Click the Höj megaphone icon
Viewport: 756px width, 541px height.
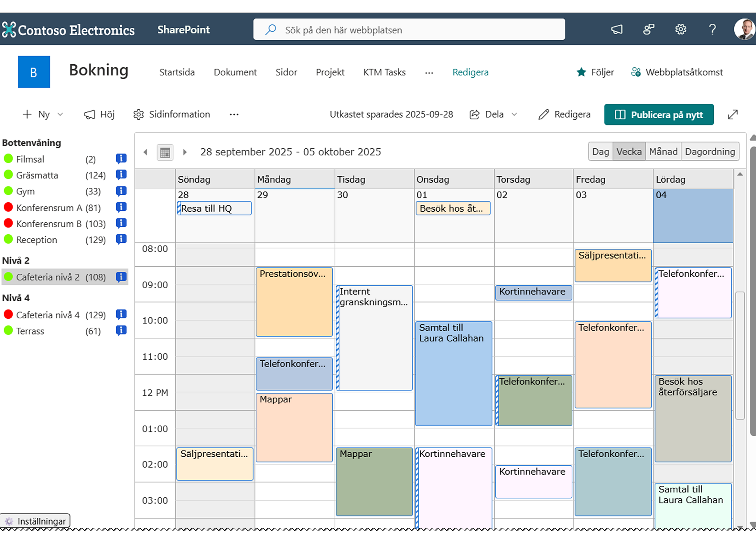pos(89,114)
